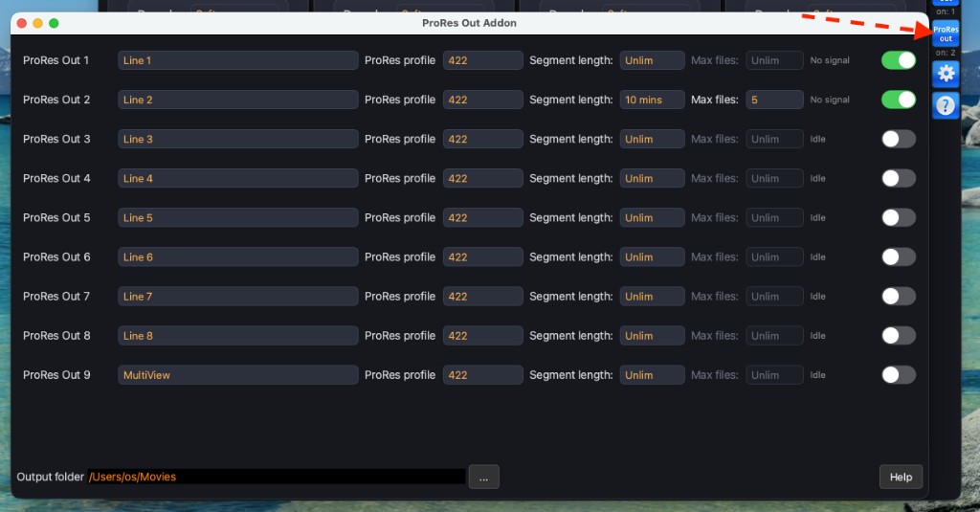Viewport: 980px width, 512px height.
Task: Open the Line 5 source dropdown
Action: [238, 217]
